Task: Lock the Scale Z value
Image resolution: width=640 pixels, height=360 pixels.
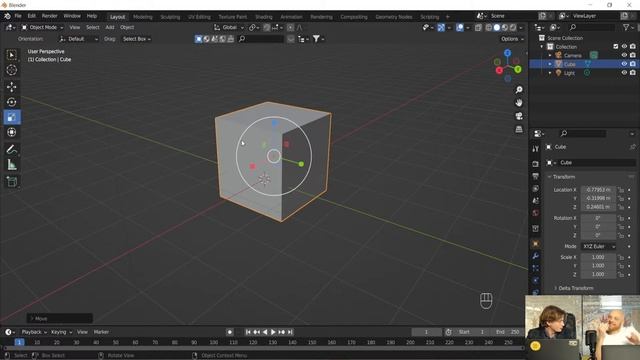Action: coord(621,274)
